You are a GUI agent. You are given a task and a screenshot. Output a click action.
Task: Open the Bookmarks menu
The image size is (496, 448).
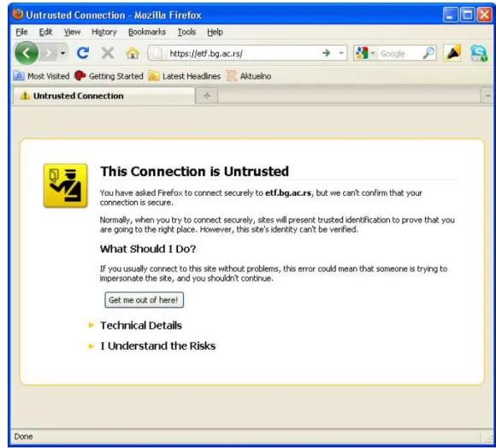pos(147,32)
